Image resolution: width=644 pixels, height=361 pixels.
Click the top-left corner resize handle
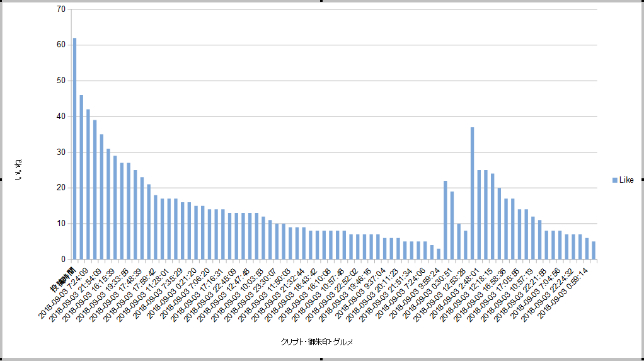pos(1,1)
